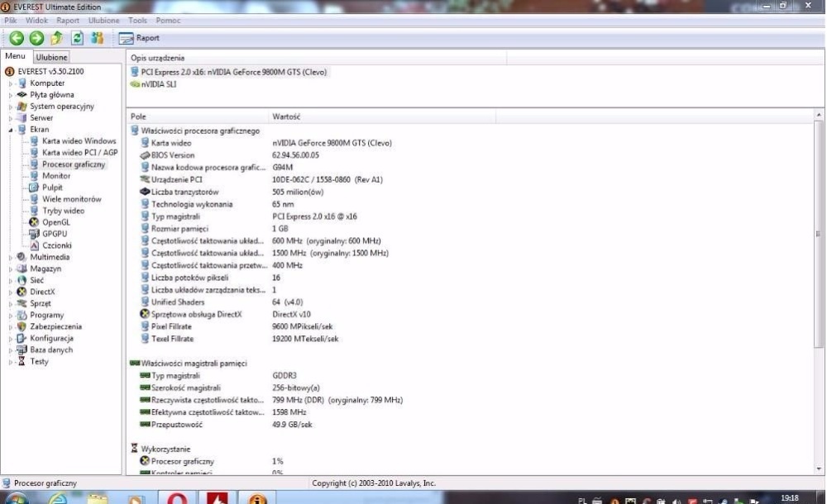The image size is (827, 504).
Task: Select the EVEREST v5.50.2100 root item
Action: (x=50, y=71)
